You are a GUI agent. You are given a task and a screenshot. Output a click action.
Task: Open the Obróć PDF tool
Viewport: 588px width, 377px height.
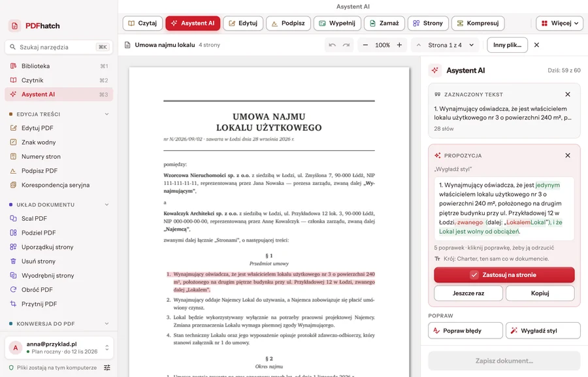tap(59, 289)
